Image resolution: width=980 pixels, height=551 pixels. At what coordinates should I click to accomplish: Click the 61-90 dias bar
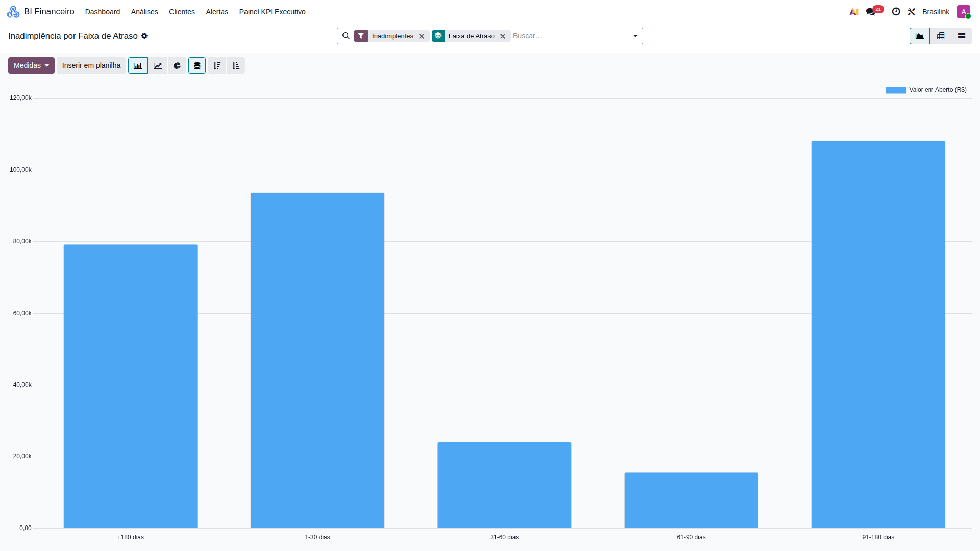click(691, 500)
